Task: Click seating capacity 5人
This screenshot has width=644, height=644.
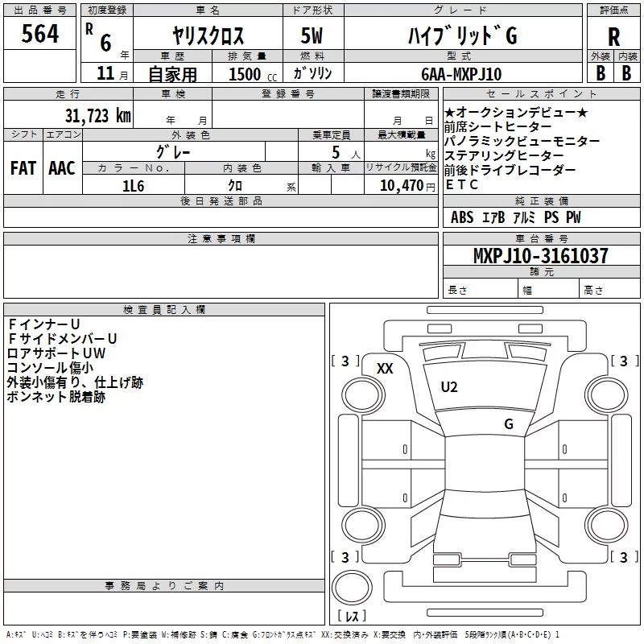Action: click(x=346, y=153)
